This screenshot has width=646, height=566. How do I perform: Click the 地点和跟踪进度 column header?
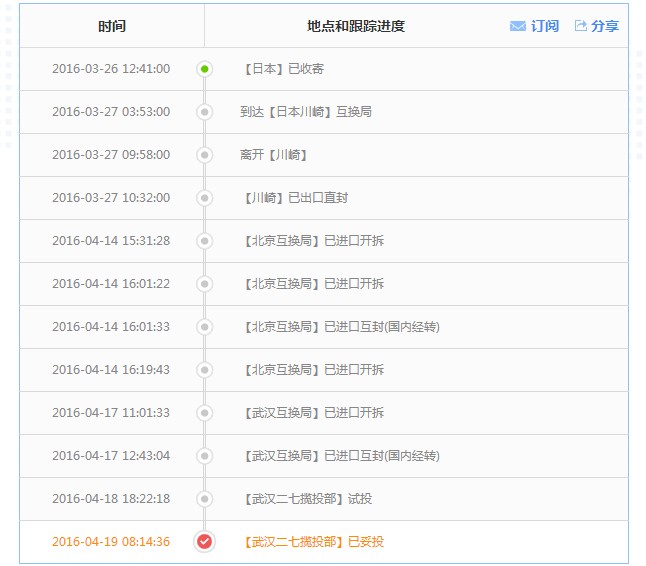[x=356, y=26]
